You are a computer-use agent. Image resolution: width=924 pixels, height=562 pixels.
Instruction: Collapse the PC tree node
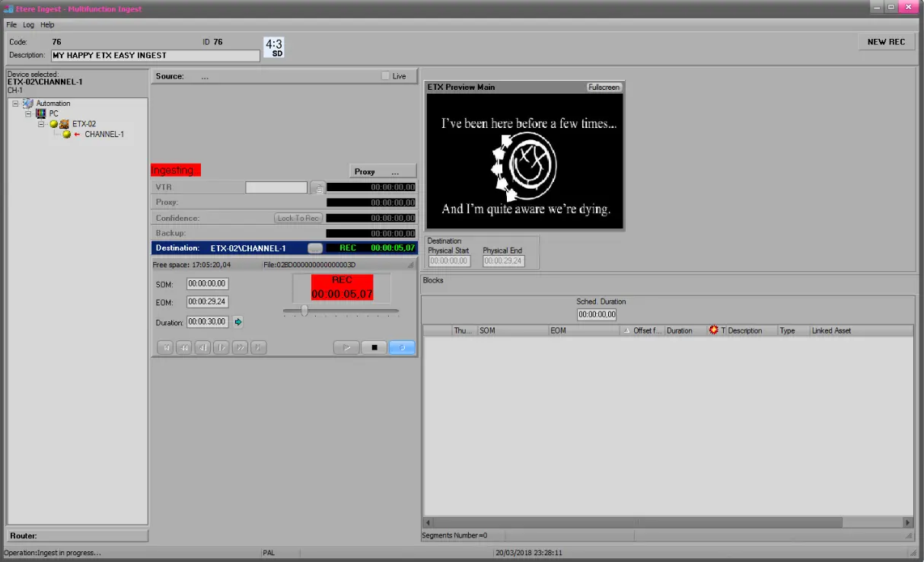point(28,113)
